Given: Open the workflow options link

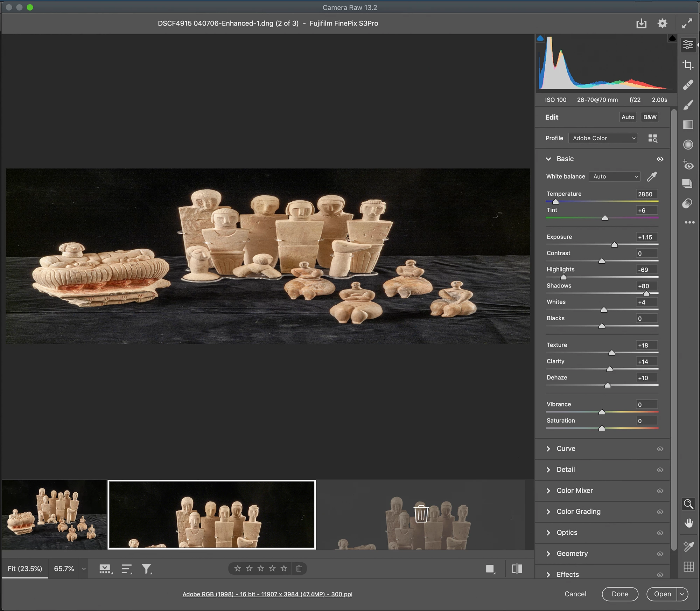Looking at the screenshot, I should [267, 594].
